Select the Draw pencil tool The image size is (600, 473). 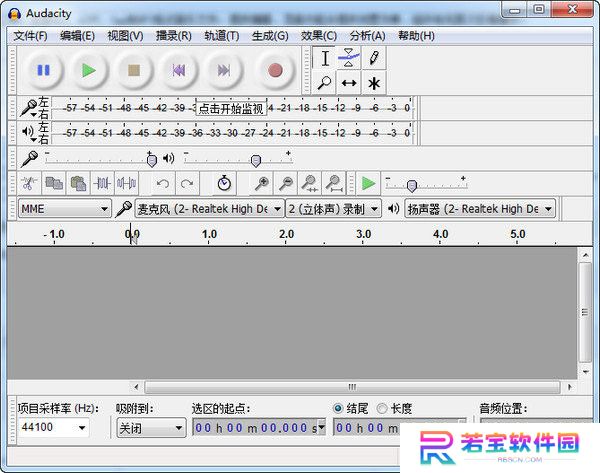373,58
